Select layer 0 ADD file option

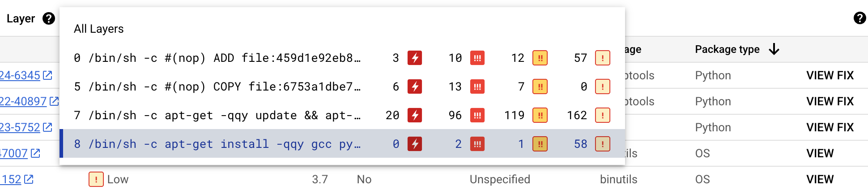pos(217,58)
